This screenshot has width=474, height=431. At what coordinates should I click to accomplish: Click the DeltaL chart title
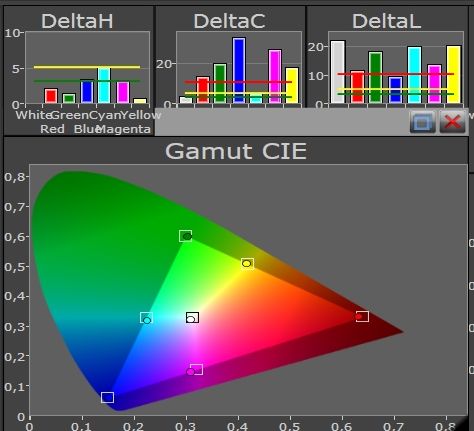pyautogui.click(x=387, y=21)
